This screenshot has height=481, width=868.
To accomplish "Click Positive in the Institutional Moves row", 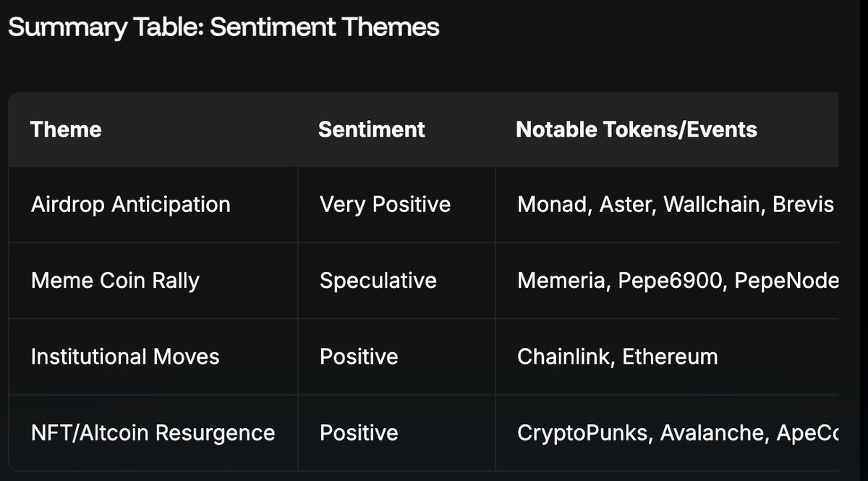I will pyautogui.click(x=359, y=357).
